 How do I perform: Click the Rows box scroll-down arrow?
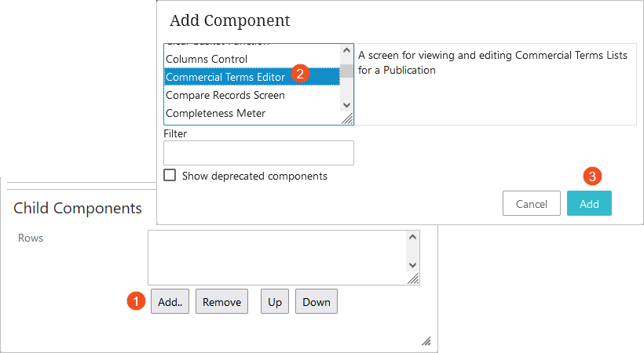click(x=413, y=265)
